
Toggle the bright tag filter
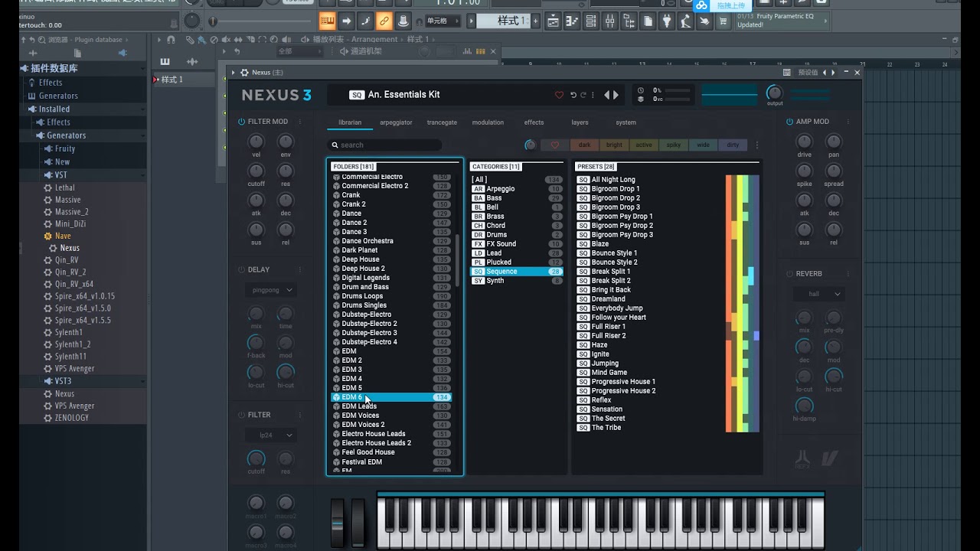614,145
